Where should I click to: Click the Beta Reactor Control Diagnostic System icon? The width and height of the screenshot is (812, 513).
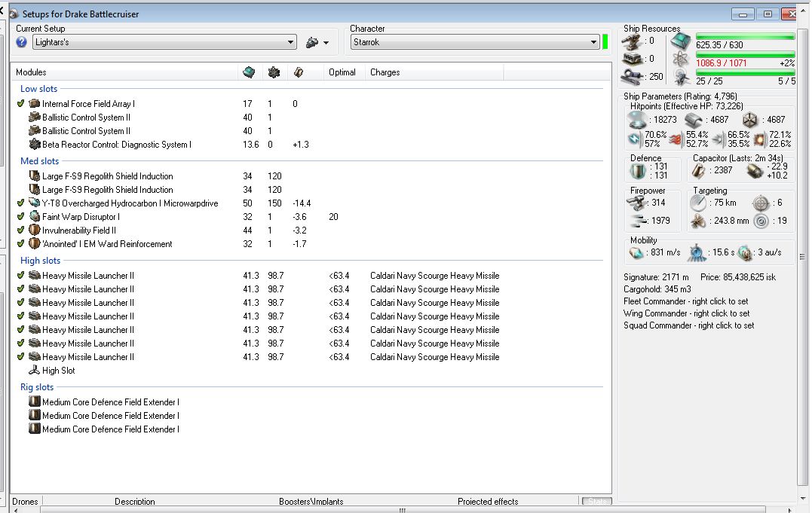34,144
